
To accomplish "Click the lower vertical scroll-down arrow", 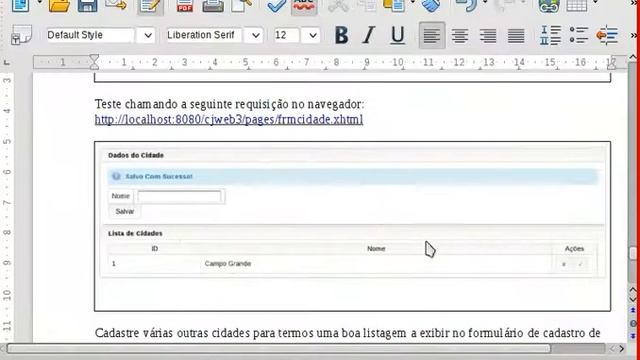I will (633, 300).
